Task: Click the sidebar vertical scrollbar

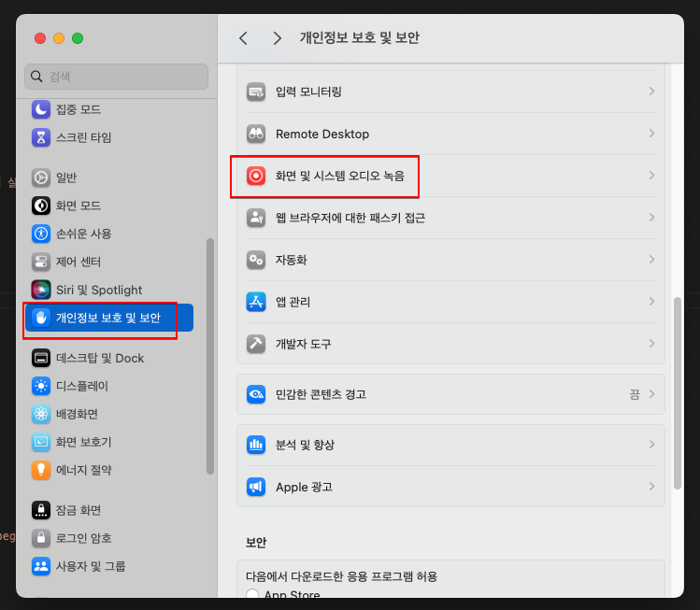Action: (x=210, y=356)
